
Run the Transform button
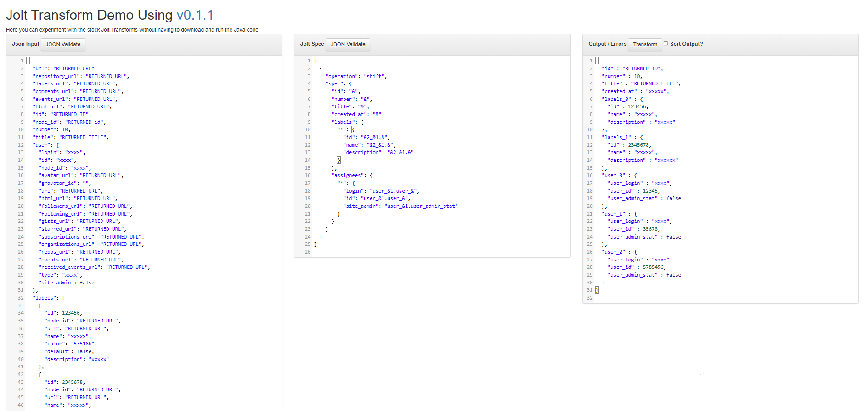645,44
